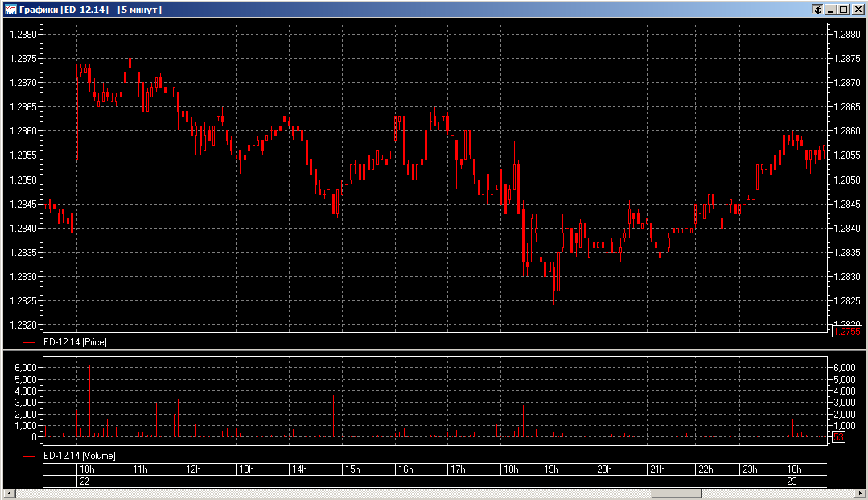868x500 pixels.
Task: Click the ED-12.14 [Price] legend line marker
Action: [31, 342]
